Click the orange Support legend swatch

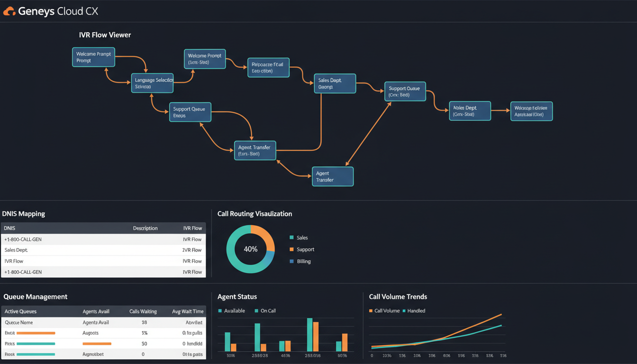[291, 249]
